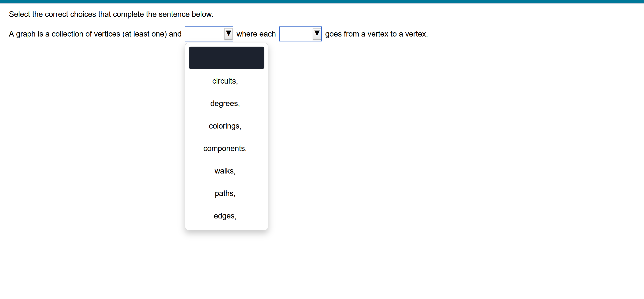The height and width of the screenshot is (299, 644).
Task: Click the dark highlighted blank option at top
Action: [226, 58]
